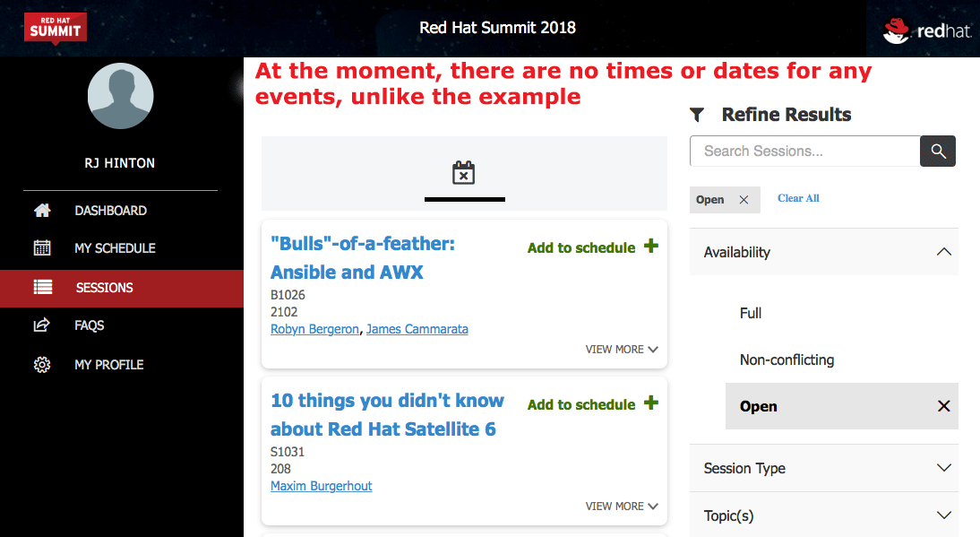The image size is (980, 537).
Task: Click the Search Sessions input field
Action: click(x=804, y=152)
